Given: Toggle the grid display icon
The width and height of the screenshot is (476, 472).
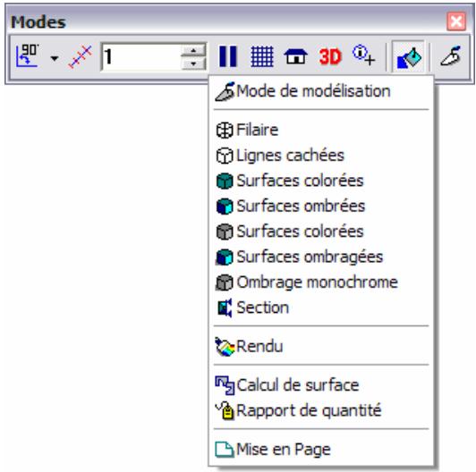Looking at the screenshot, I should coord(262,56).
